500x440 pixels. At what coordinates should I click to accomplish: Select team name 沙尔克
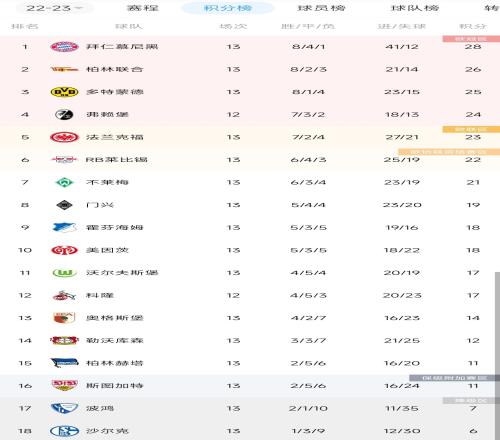click(107, 431)
